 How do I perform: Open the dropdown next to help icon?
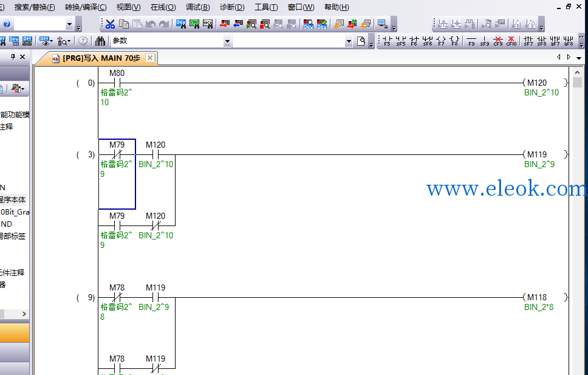point(69,24)
